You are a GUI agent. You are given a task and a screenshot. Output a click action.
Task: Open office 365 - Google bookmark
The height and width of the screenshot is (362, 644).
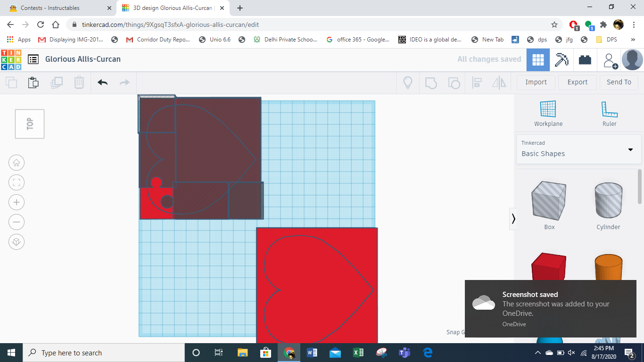tap(358, 40)
